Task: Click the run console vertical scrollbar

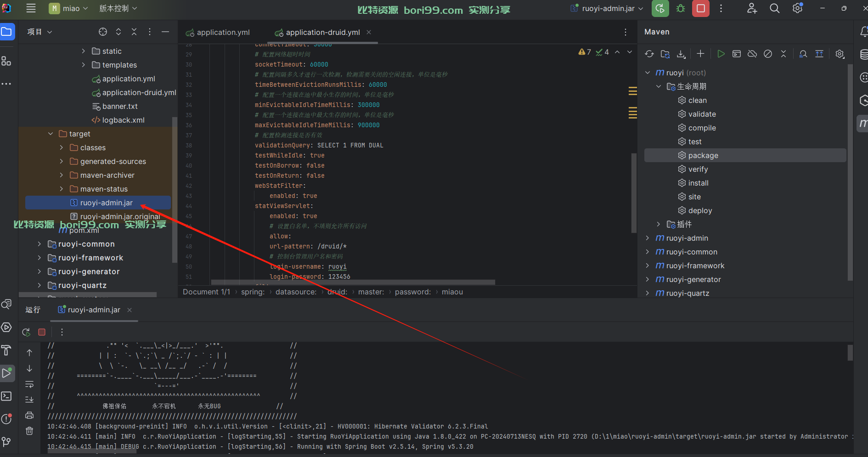Action: (850, 353)
